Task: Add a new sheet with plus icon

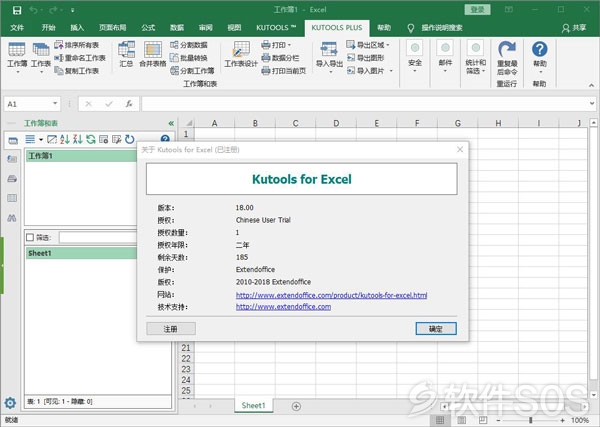Action: (x=296, y=406)
